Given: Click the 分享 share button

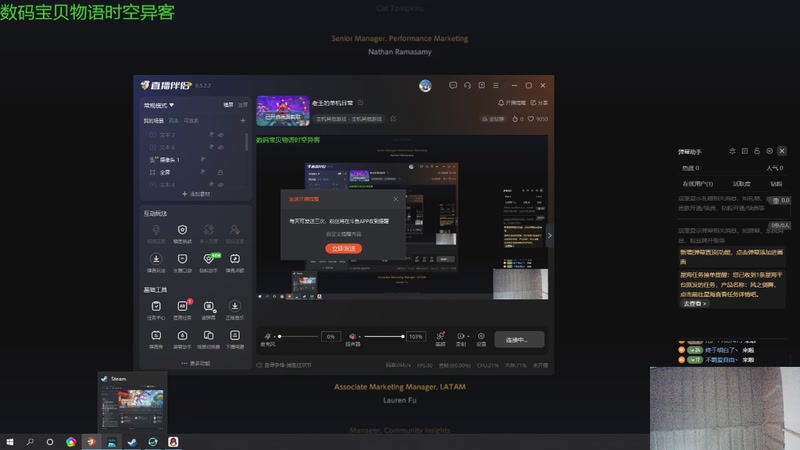Looking at the screenshot, I should (539, 103).
